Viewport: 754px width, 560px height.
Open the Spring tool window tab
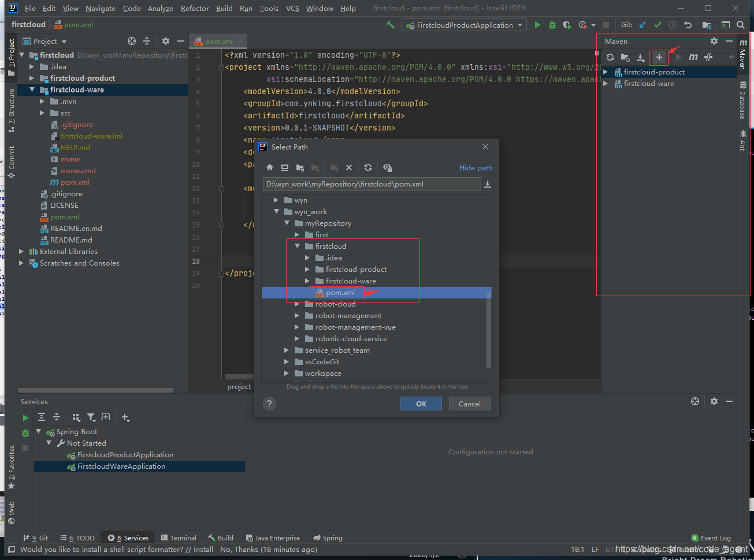pyautogui.click(x=328, y=537)
